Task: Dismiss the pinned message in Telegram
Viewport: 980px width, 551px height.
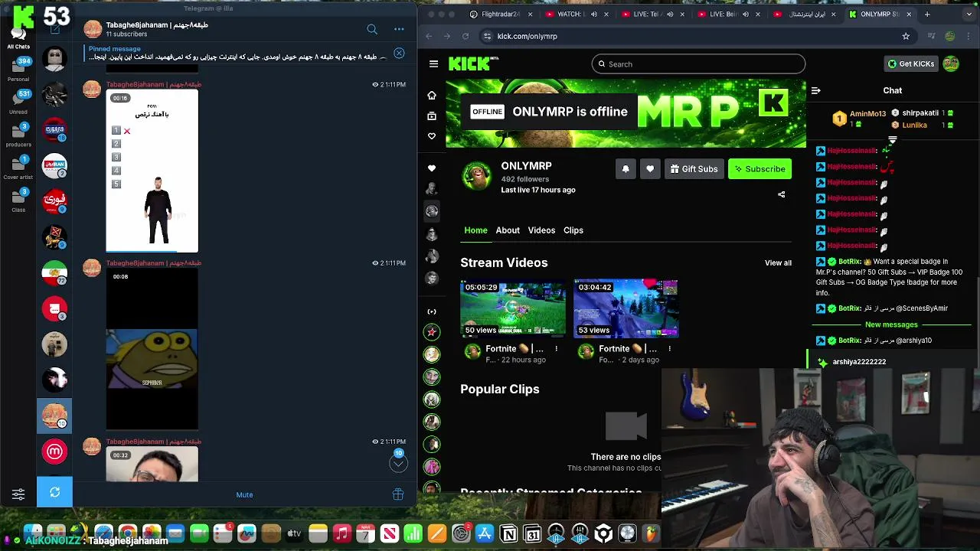Action: point(399,53)
